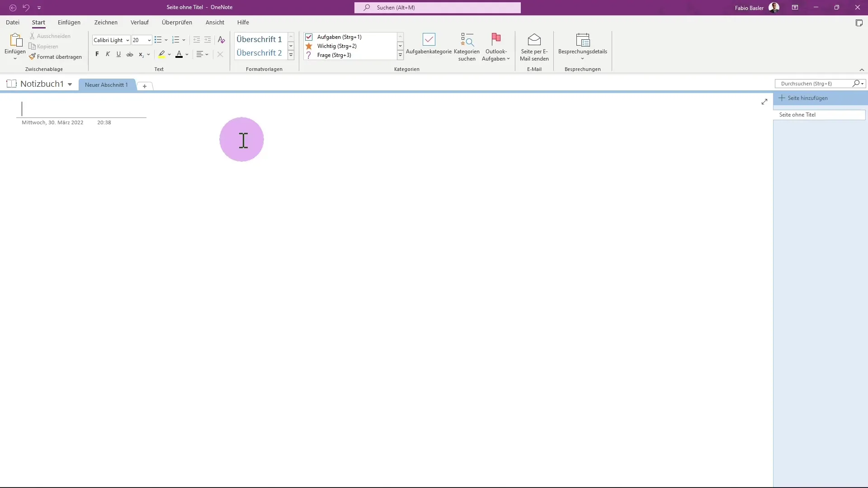Viewport: 868px width, 488px height.
Task: Toggle strikethrough formatting
Action: click(130, 54)
